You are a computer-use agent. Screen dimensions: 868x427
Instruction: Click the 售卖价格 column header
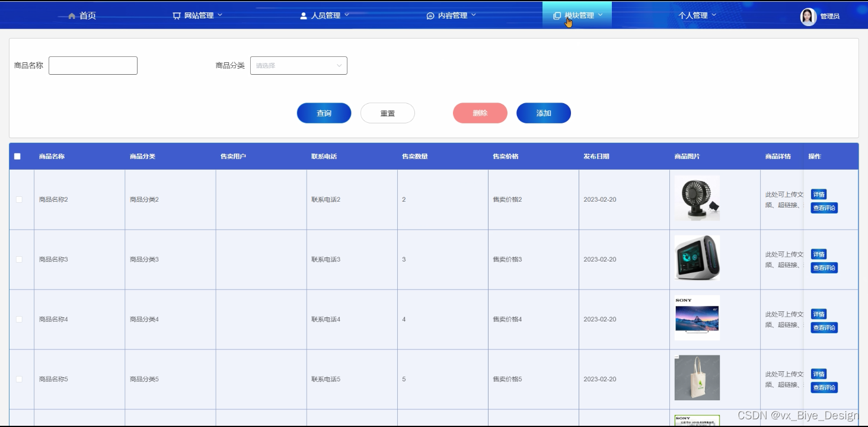click(x=506, y=157)
